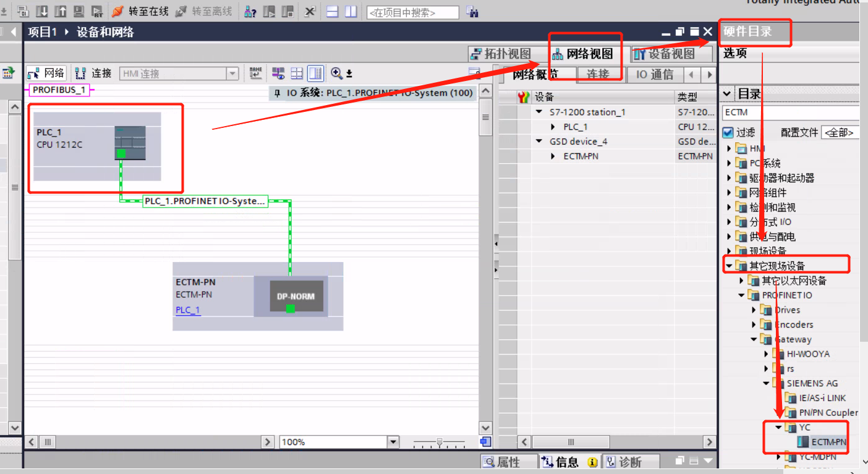
Task: Toggle the highlighted table view icon in the network toolbar
Action: click(x=316, y=74)
